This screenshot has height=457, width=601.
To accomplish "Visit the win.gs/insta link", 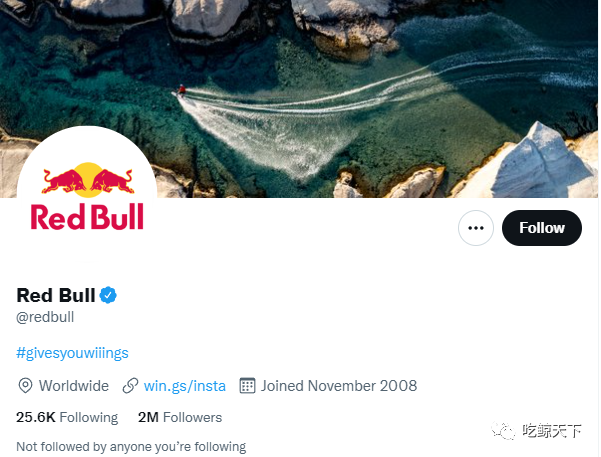I will click(x=184, y=386).
